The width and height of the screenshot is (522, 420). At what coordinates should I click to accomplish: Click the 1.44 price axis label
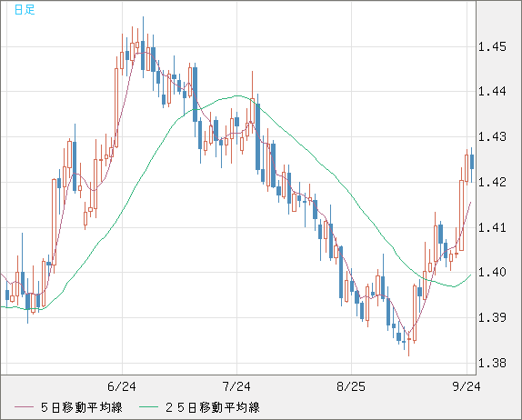[x=492, y=91]
